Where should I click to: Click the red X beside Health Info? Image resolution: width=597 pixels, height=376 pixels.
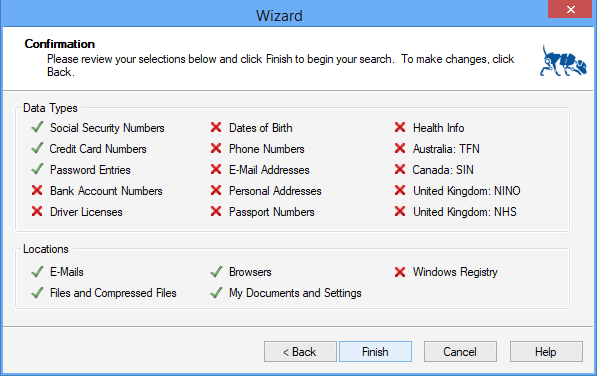[400, 127]
